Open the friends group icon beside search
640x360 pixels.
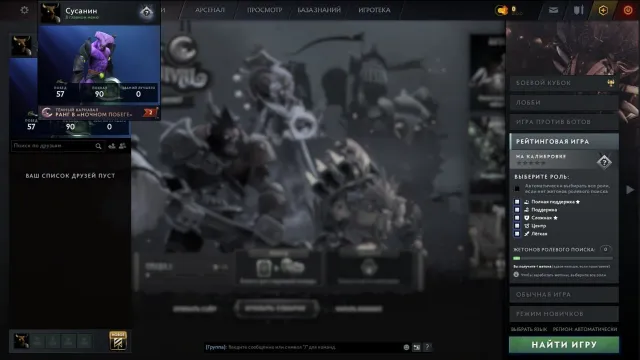point(122,146)
